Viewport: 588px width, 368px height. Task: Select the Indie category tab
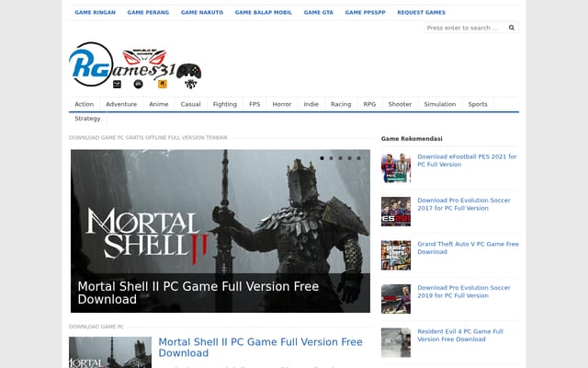[x=311, y=104]
